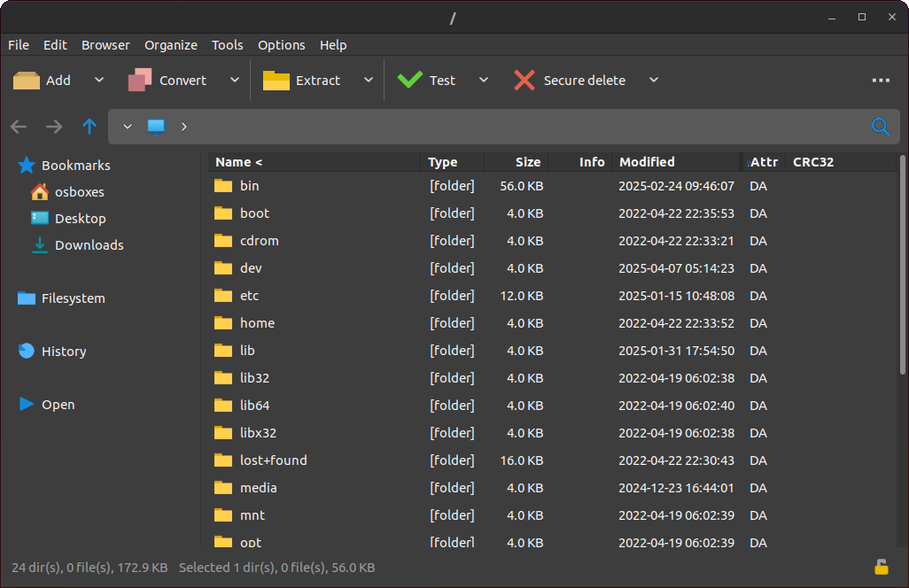Click the osboxes home icon in sidebar
The width and height of the screenshot is (909, 588).
40,191
